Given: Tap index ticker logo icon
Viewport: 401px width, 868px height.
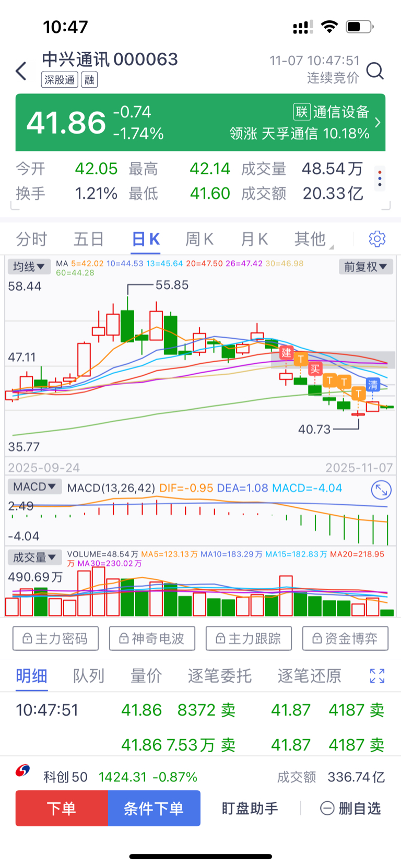Looking at the screenshot, I should [x=22, y=771].
